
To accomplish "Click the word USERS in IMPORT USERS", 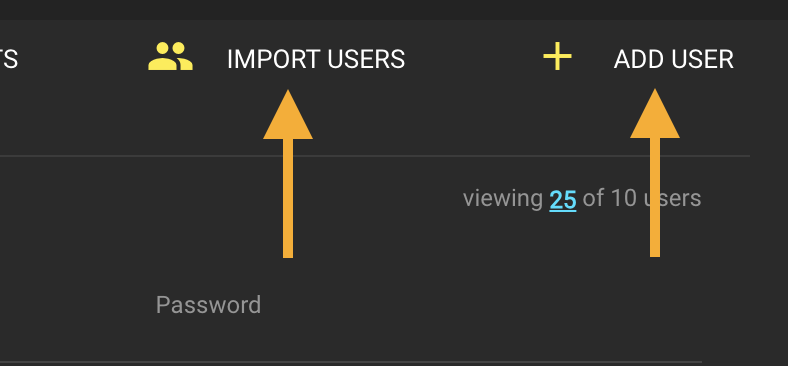I will [x=366, y=59].
